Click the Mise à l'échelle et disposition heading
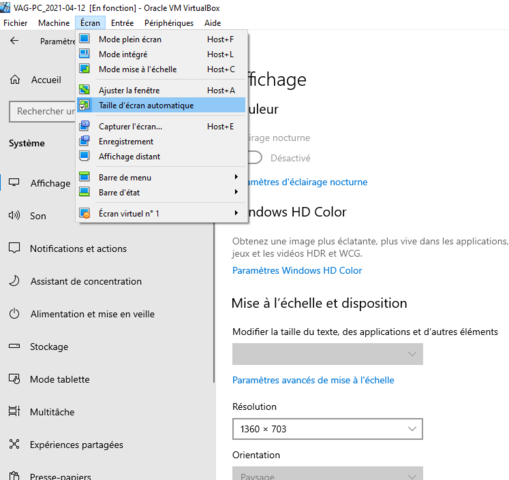509x480 pixels. [x=319, y=303]
